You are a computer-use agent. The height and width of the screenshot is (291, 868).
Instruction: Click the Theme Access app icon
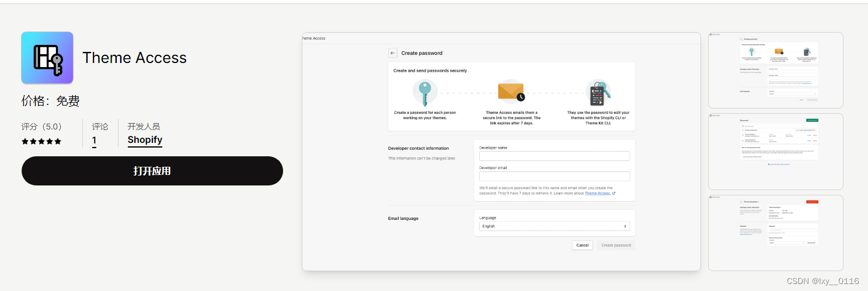[x=47, y=58]
